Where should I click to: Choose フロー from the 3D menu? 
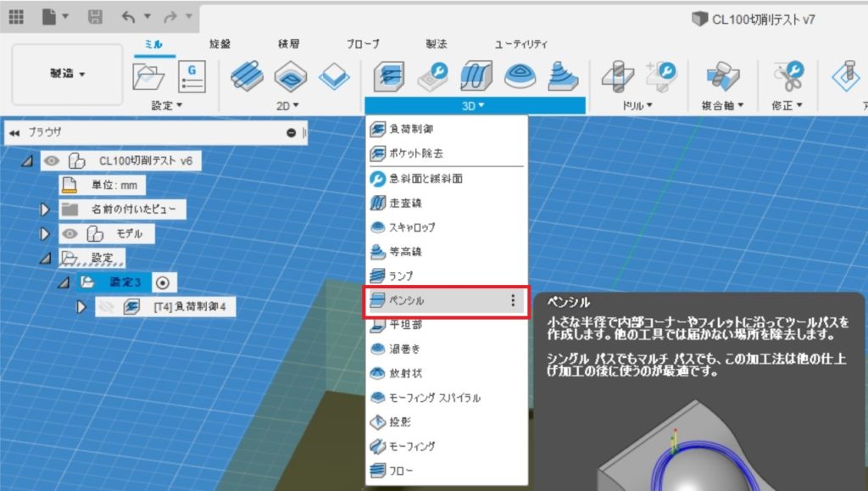coord(446,471)
